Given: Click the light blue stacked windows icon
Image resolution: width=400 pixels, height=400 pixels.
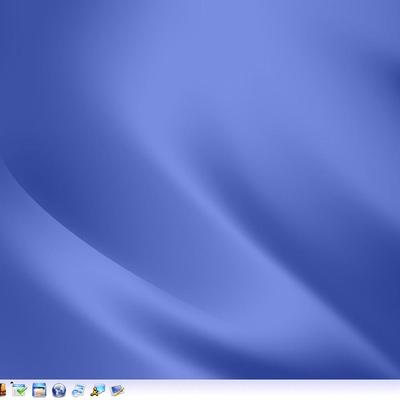Looking at the screenshot, I should click(x=79, y=390).
